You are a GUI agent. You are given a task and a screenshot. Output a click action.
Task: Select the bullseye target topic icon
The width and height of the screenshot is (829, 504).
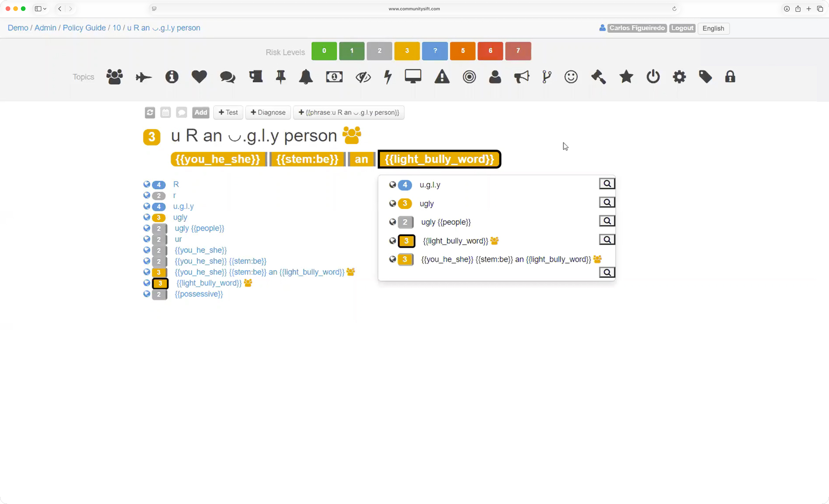(x=469, y=77)
